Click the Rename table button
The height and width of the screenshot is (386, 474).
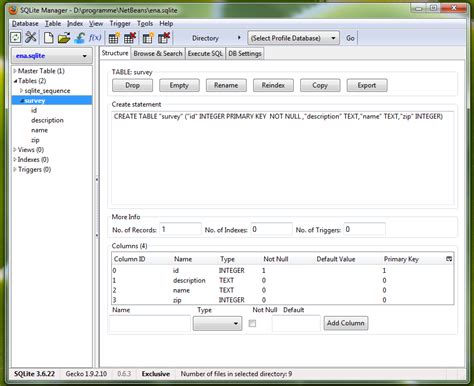coord(226,85)
